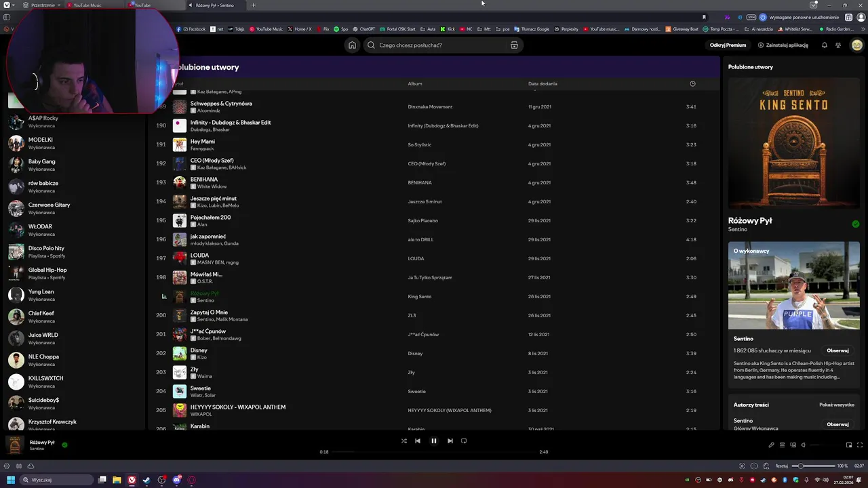This screenshot has height=488, width=868.
Task: Open the notifications bell icon
Action: pos(825,45)
